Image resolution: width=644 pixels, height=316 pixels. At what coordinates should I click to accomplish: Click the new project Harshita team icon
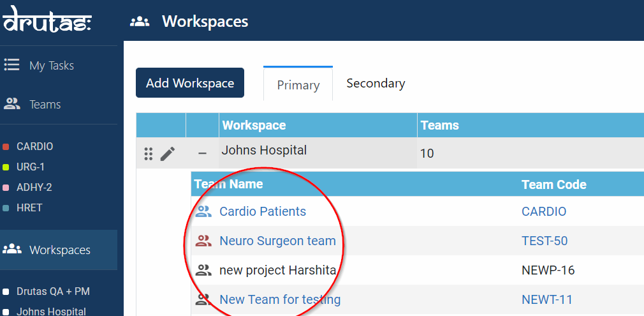[203, 270]
